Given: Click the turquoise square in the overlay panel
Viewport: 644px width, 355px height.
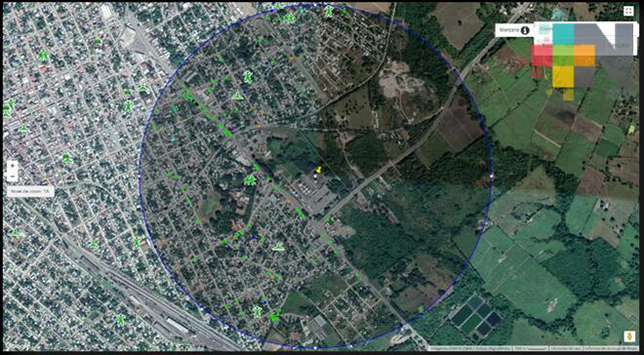Looking at the screenshot, I should coord(563,34).
